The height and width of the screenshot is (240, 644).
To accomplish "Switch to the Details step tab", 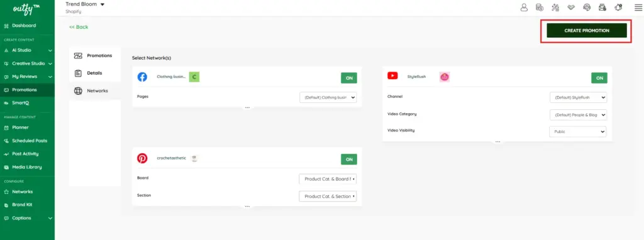I will tap(95, 73).
